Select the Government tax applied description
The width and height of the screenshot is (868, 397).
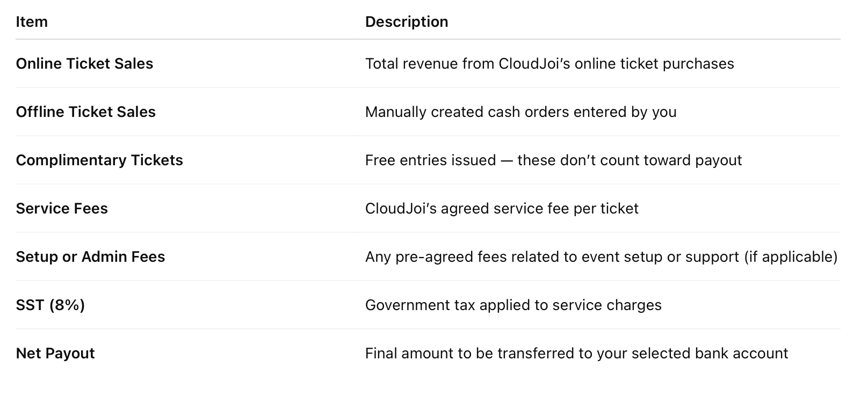pyautogui.click(x=513, y=305)
